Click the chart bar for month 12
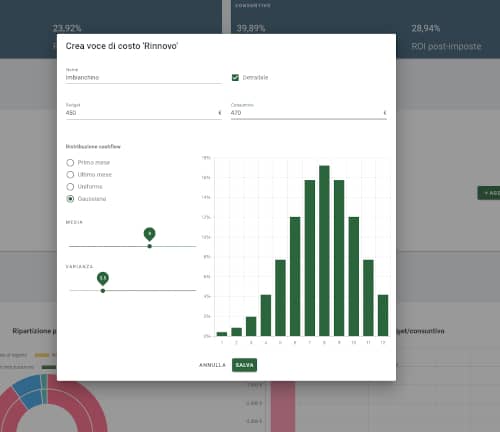This screenshot has width=500, height=432. click(x=383, y=315)
